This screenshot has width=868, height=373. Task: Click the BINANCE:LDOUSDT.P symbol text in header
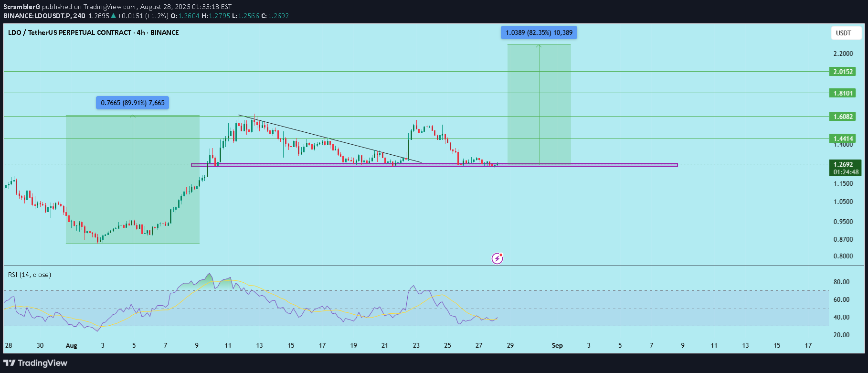pos(38,16)
